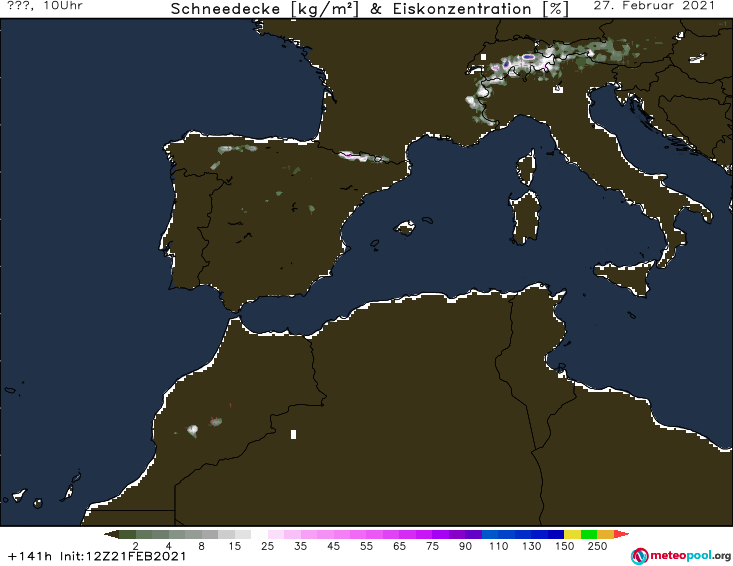The height and width of the screenshot is (566, 733).
Task: Click legend value '55'
Action: point(366,546)
